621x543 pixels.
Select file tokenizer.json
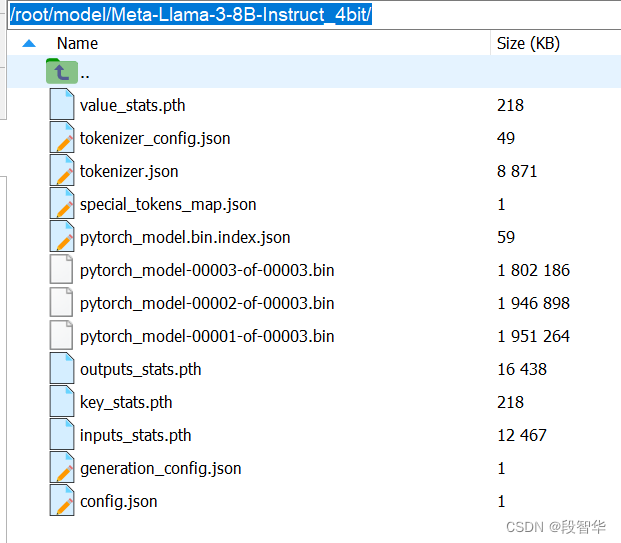pyautogui.click(x=129, y=172)
